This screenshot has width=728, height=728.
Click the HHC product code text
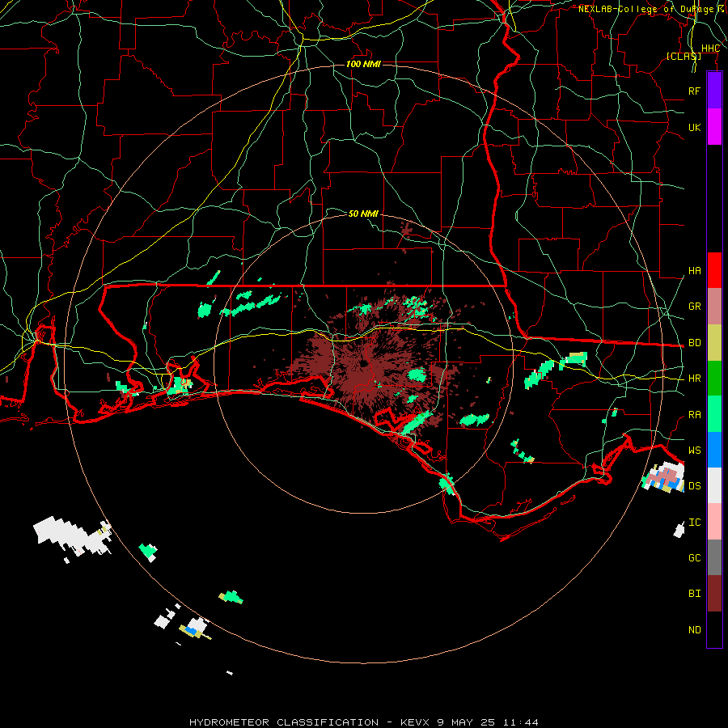(x=710, y=49)
